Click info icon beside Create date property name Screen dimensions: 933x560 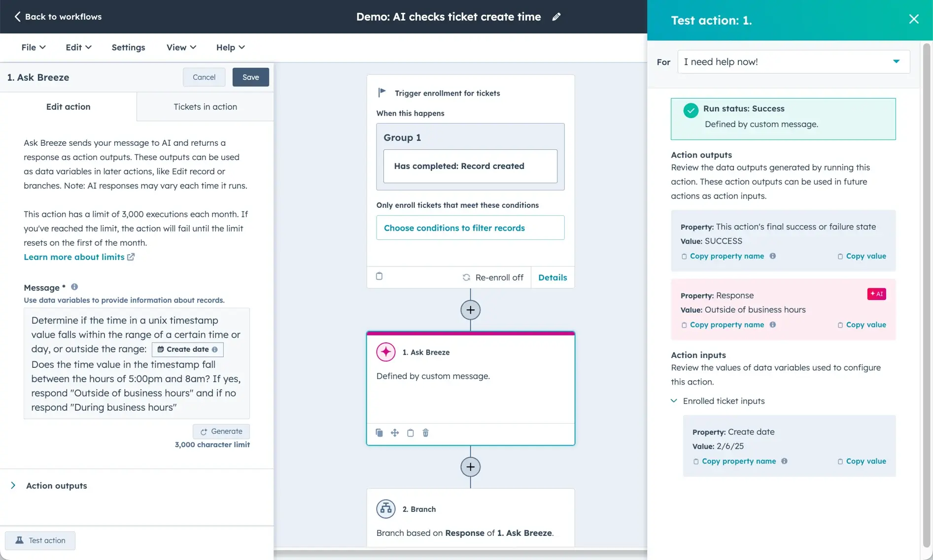click(x=785, y=461)
